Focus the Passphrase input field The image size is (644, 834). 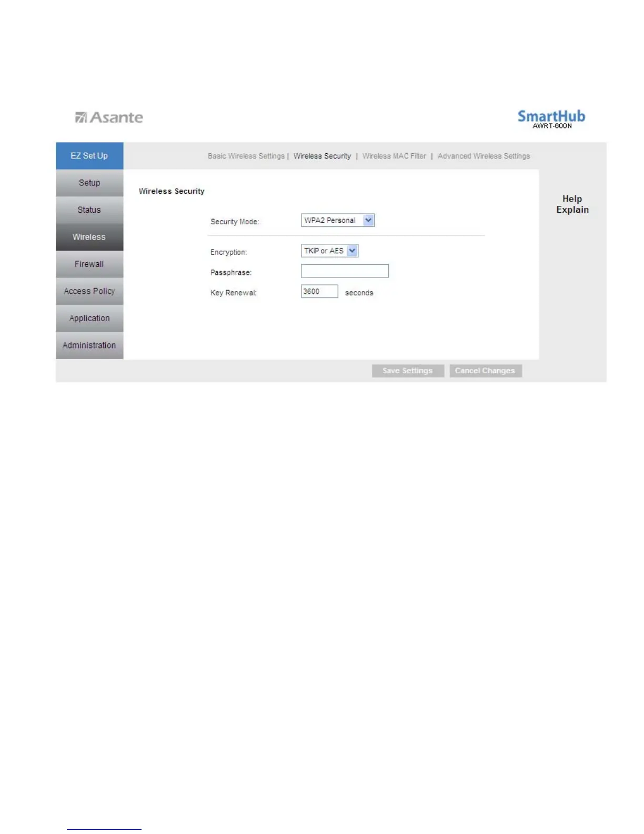click(345, 271)
